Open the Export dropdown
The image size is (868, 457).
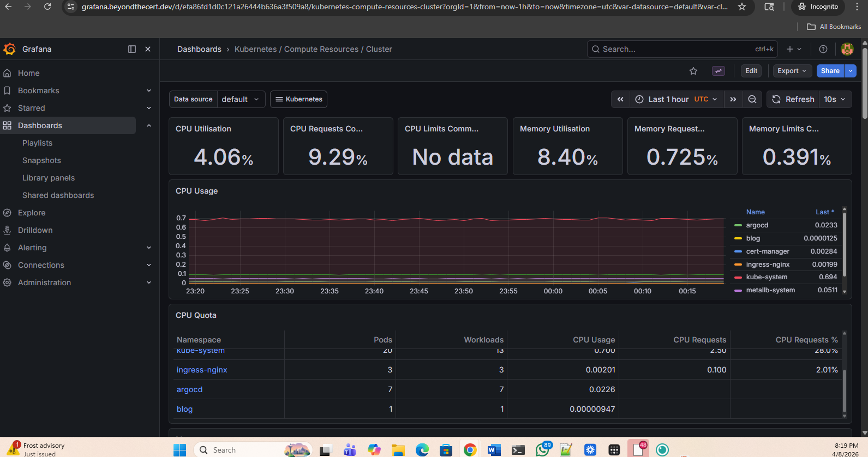click(x=792, y=71)
